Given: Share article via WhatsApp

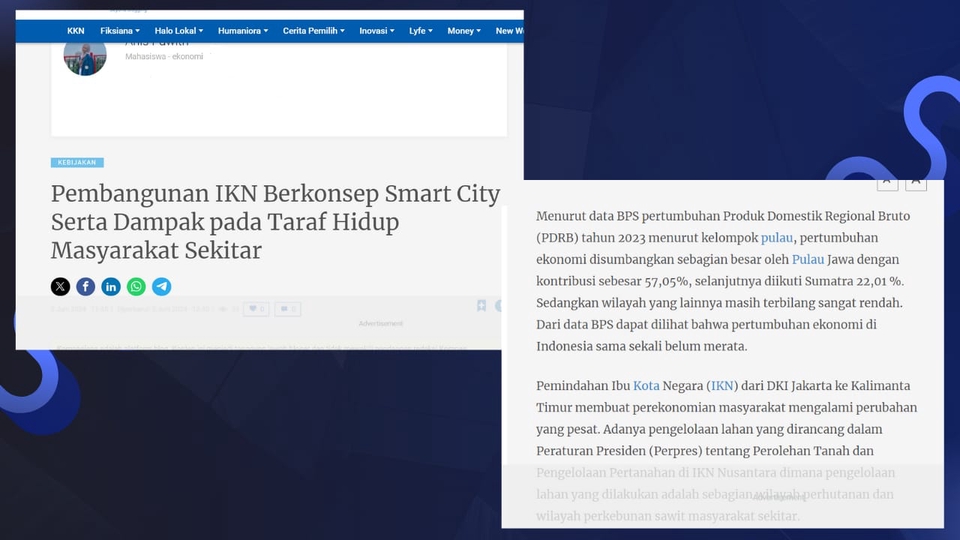Looking at the screenshot, I should tap(136, 287).
